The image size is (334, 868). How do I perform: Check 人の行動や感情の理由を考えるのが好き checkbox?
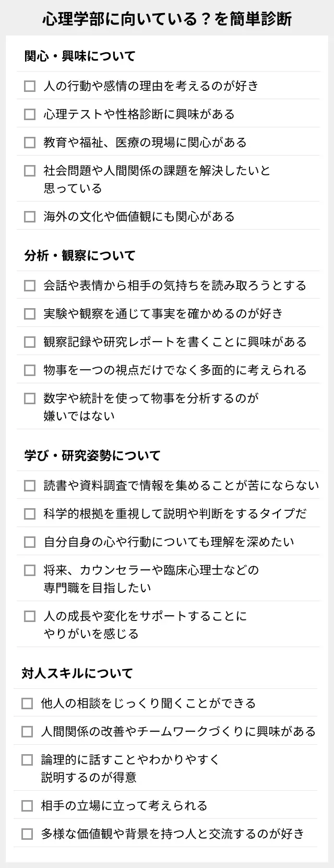[x=30, y=86]
